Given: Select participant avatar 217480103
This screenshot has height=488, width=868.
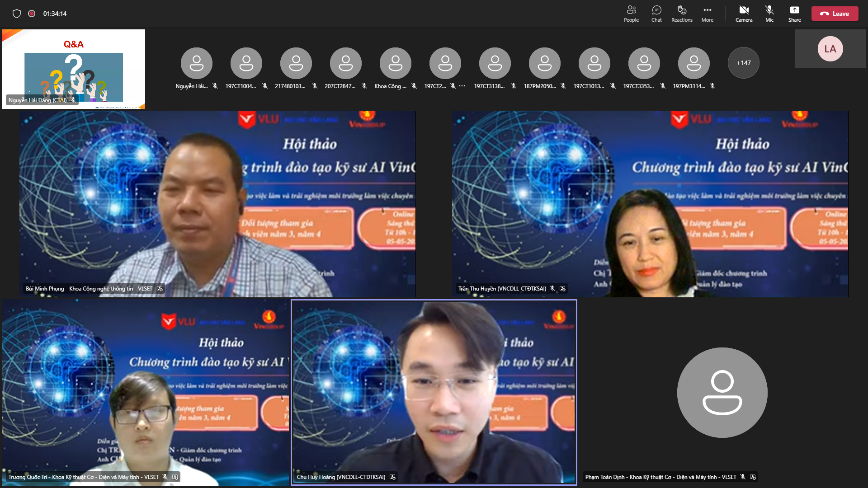Looking at the screenshot, I should point(296,63).
